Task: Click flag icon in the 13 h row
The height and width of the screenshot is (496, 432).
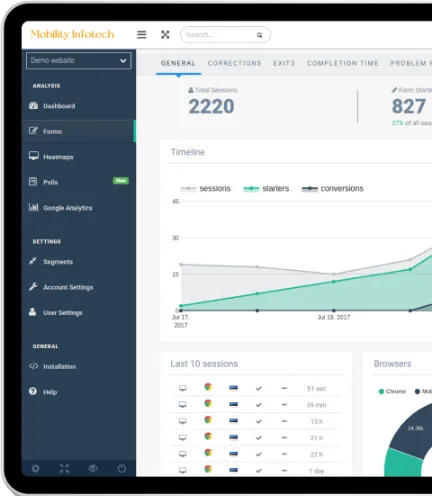Action: 234,421
